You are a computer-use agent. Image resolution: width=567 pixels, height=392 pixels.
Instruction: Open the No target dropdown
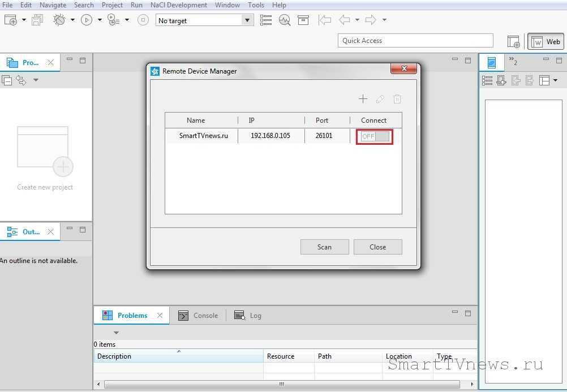click(247, 20)
